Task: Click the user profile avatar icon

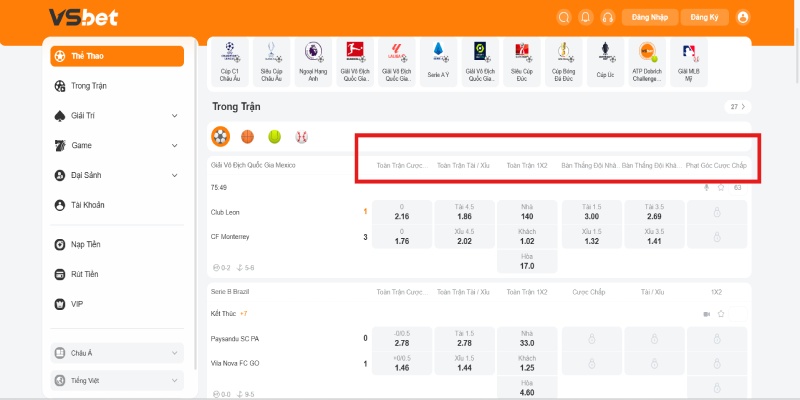Action: coord(742,17)
